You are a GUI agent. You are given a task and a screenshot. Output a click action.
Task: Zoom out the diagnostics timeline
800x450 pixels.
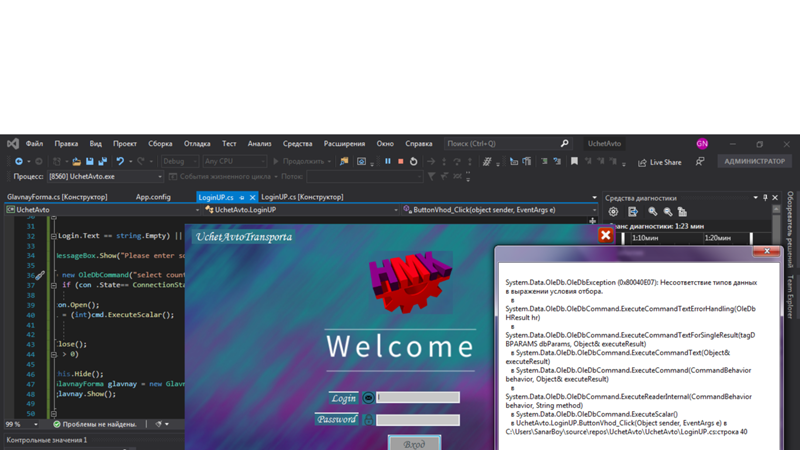(667, 212)
